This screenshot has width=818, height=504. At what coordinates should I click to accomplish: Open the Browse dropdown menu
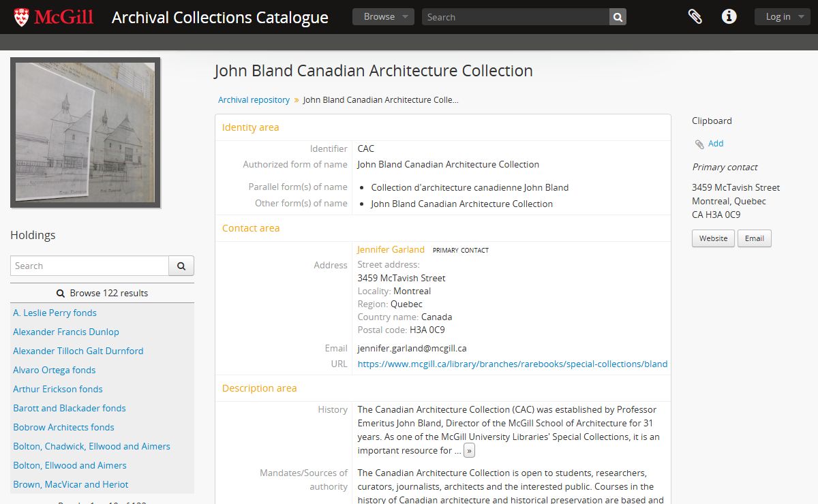coord(383,17)
